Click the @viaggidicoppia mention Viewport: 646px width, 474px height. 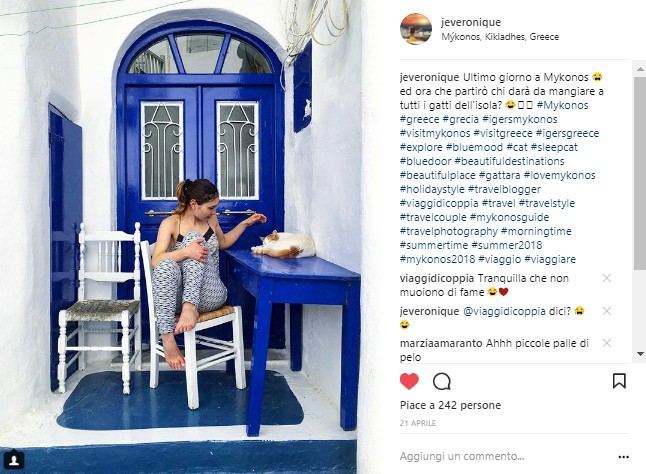(x=504, y=311)
